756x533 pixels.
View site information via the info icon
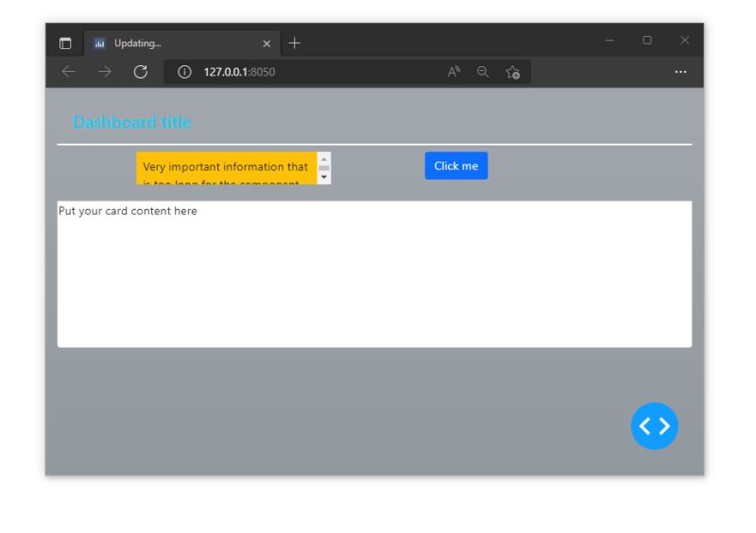[184, 72]
